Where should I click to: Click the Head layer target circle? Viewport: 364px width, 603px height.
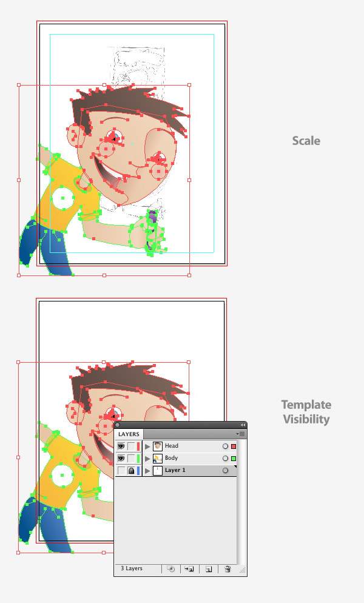[225, 446]
